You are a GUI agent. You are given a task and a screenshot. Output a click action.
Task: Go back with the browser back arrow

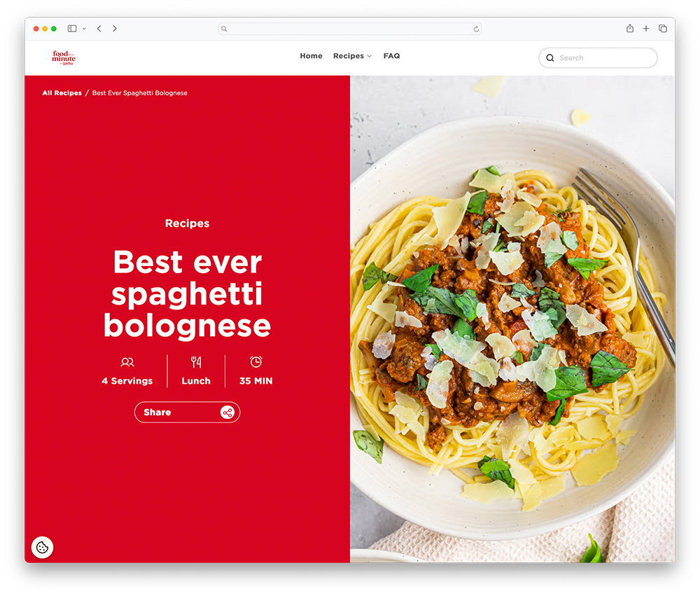click(x=99, y=29)
